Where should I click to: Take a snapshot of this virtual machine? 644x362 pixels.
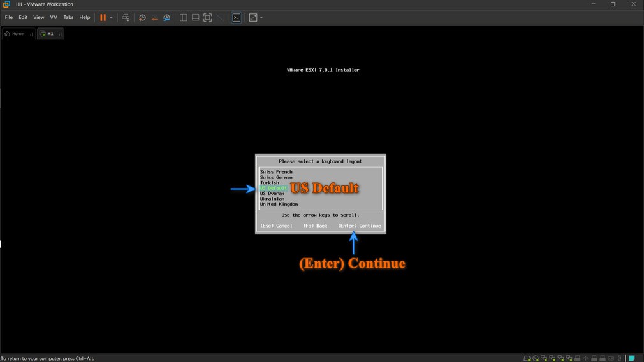tap(142, 18)
